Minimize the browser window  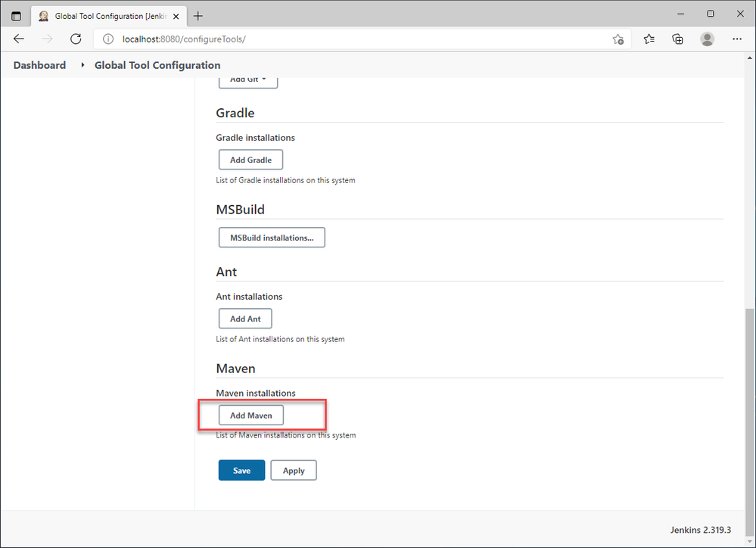pos(680,14)
